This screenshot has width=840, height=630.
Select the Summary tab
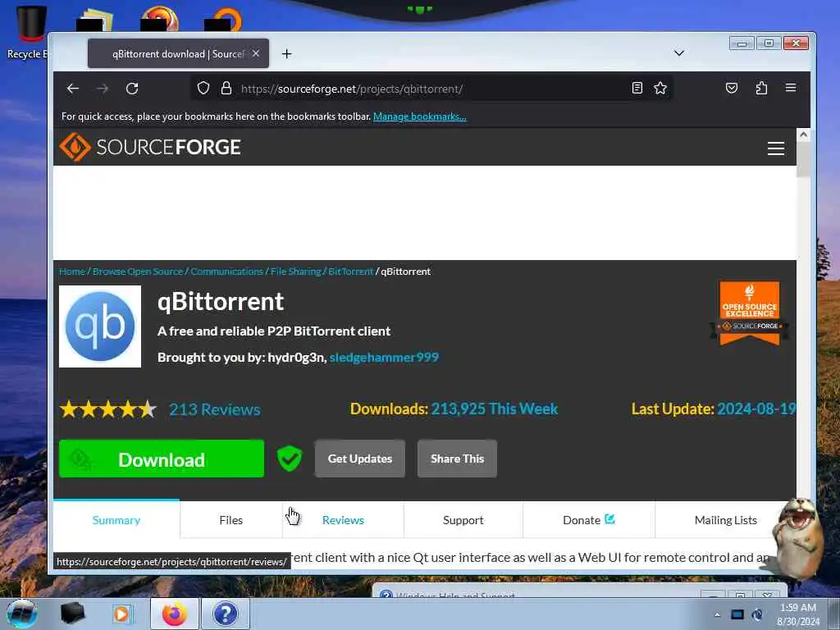[x=116, y=519]
